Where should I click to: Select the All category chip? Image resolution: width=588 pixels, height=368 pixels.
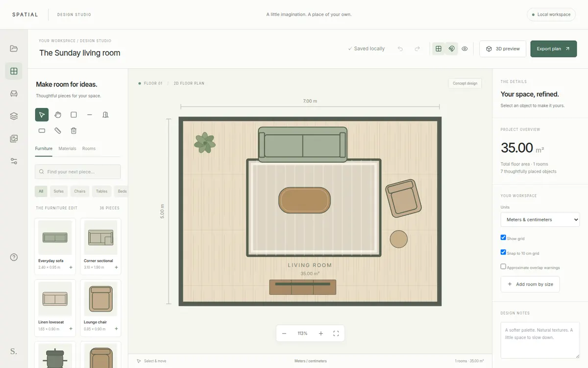41,191
